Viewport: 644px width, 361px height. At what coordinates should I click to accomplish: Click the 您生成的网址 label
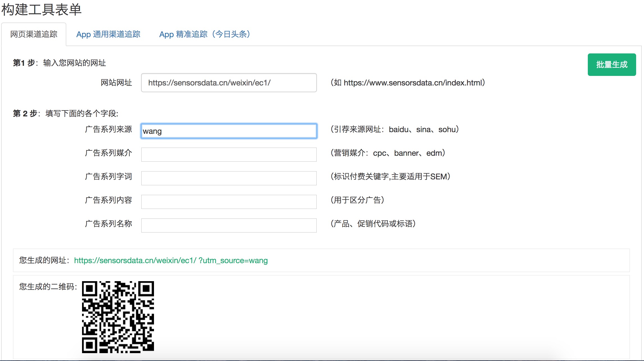tap(44, 260)
